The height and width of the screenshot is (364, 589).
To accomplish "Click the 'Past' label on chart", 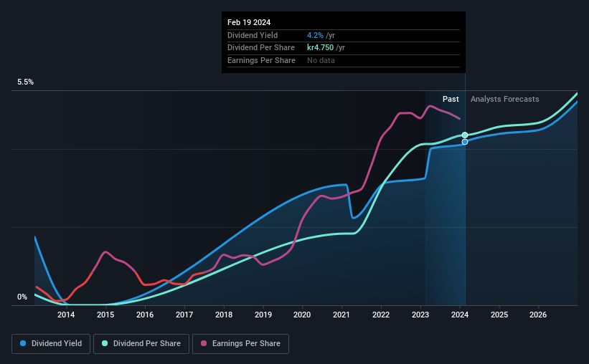I will (x=451, y=99).
